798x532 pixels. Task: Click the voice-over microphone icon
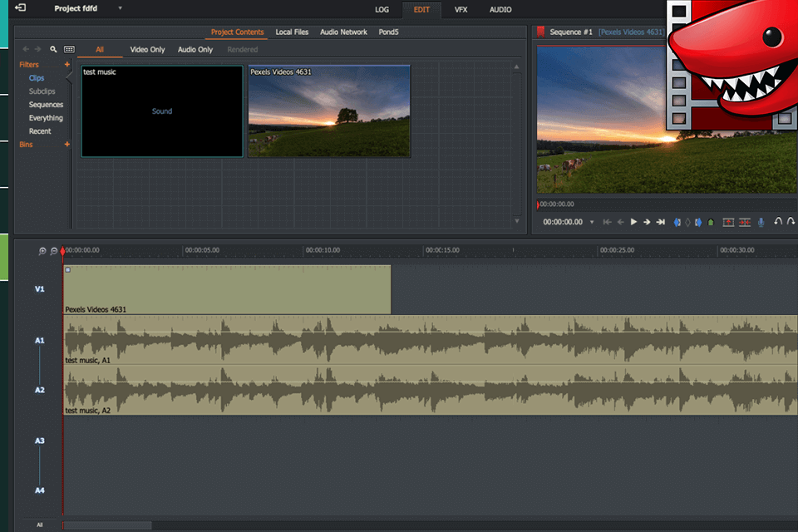pyautogui.click(x=761, y=222)
